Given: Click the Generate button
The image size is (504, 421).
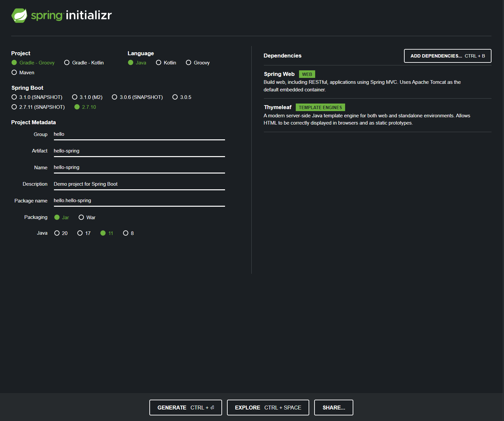Looking at the screenshot, I should tap(186, 408).
